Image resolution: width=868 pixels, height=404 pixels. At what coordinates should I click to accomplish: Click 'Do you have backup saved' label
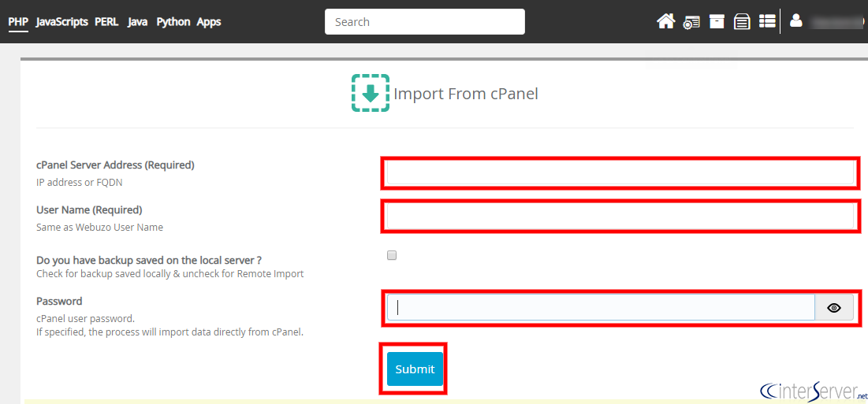pos(149,261)
